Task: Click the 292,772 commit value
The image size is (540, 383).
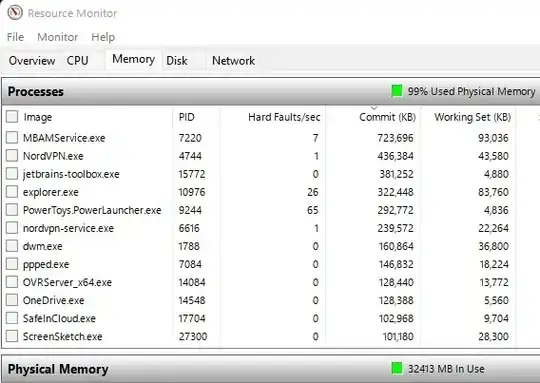Action: (395, 210)
